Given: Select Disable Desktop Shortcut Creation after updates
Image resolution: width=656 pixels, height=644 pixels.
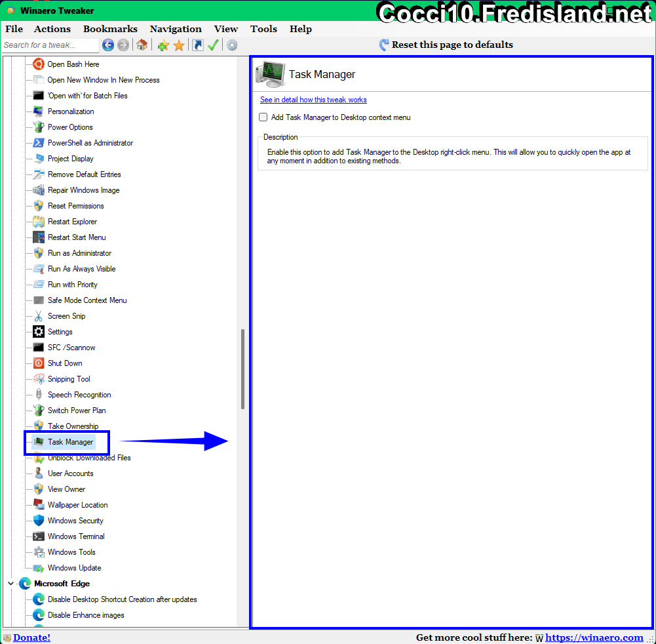Looking at the screenshot, I should point(122,599).
